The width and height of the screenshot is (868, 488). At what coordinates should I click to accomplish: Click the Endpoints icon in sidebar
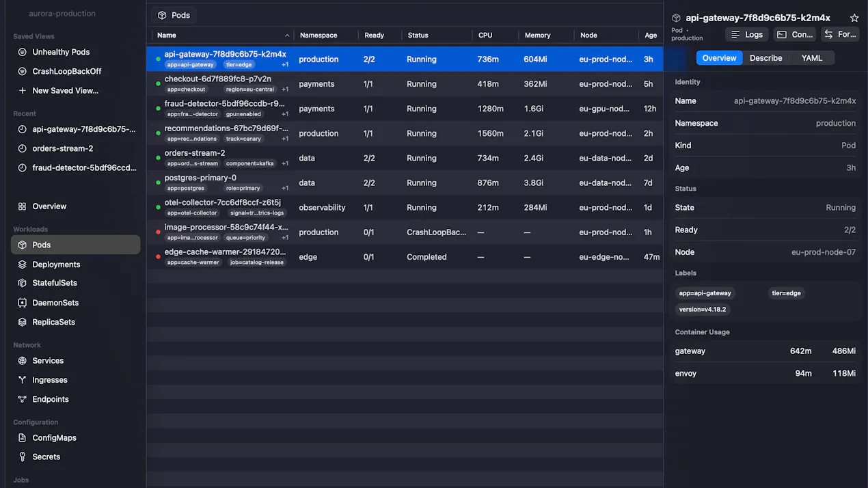(x=22, y=399)
